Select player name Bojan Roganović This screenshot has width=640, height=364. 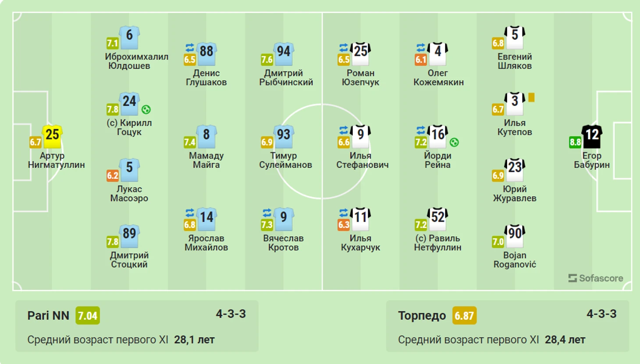[515, 260]
